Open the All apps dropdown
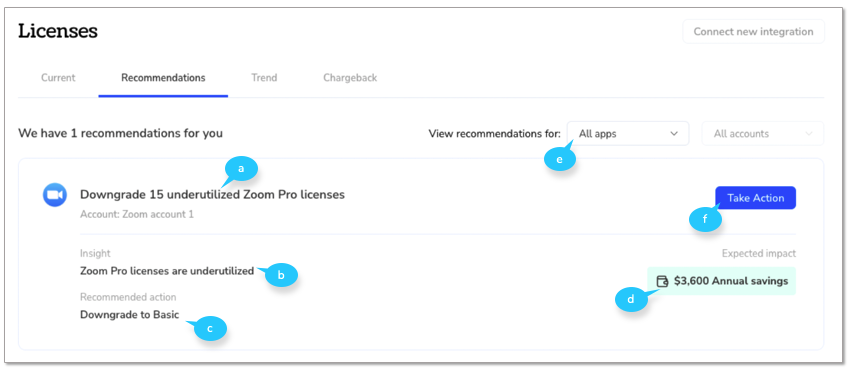 (628, 134)
